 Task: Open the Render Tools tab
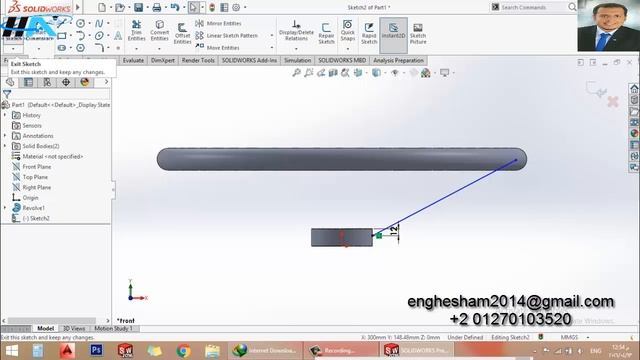coord(198,60)
